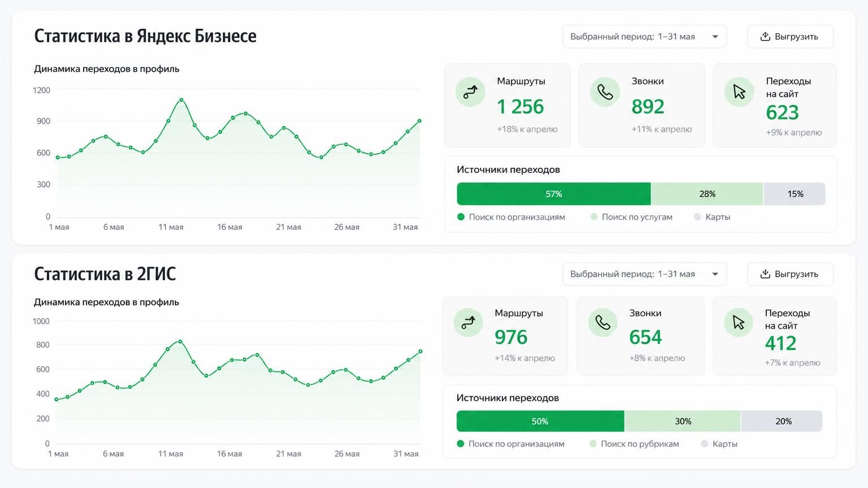The image size is (868, 488).
Task: Click the +8% к апрелю text
Action: pos(657,358)
